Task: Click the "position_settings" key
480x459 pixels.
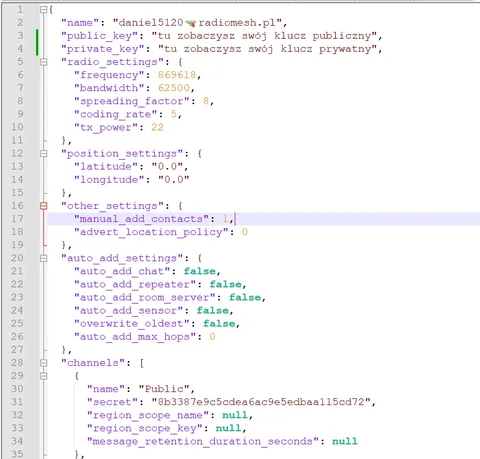Action: pyautogui.click(x=122, y=154)
